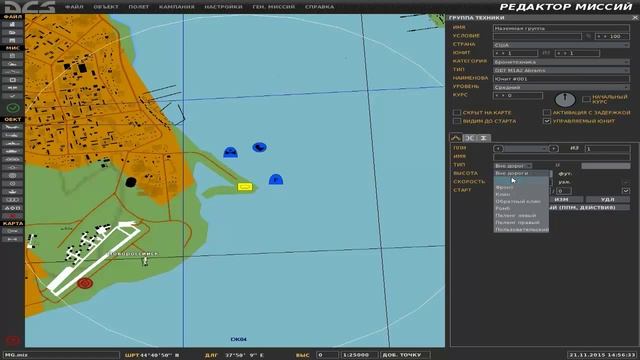Toggle the checked box on the СТАРТ row

[625, 191]
